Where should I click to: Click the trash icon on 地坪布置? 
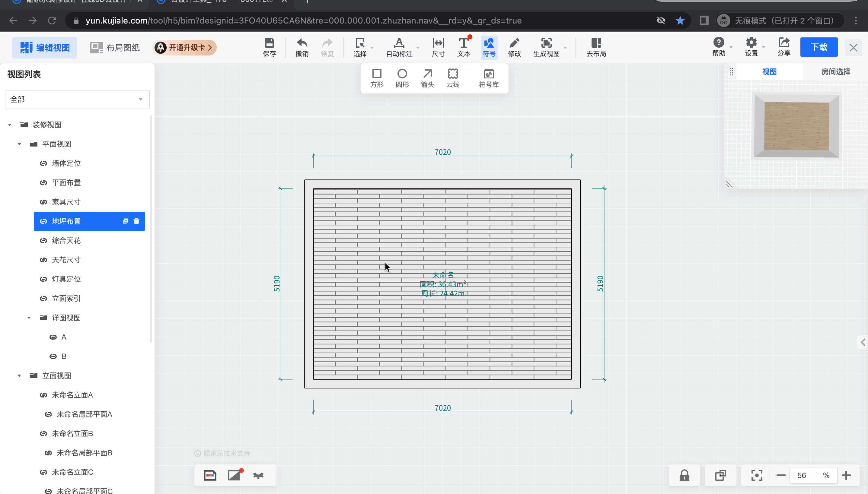tap(136, 221)
